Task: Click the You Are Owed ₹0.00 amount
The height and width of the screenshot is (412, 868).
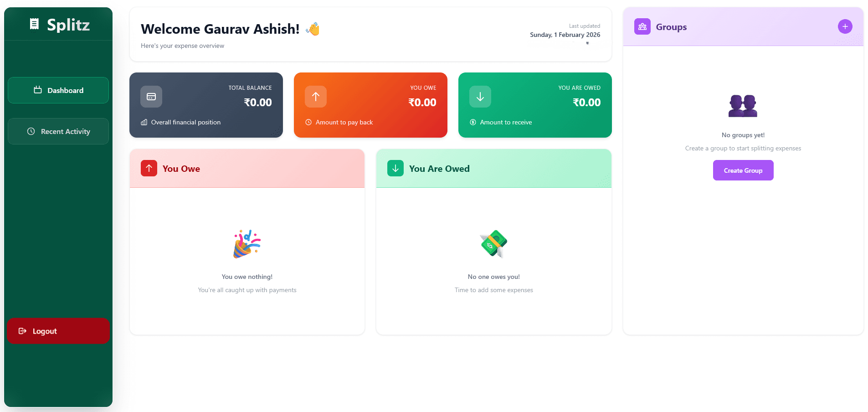Action: (586, 103)
